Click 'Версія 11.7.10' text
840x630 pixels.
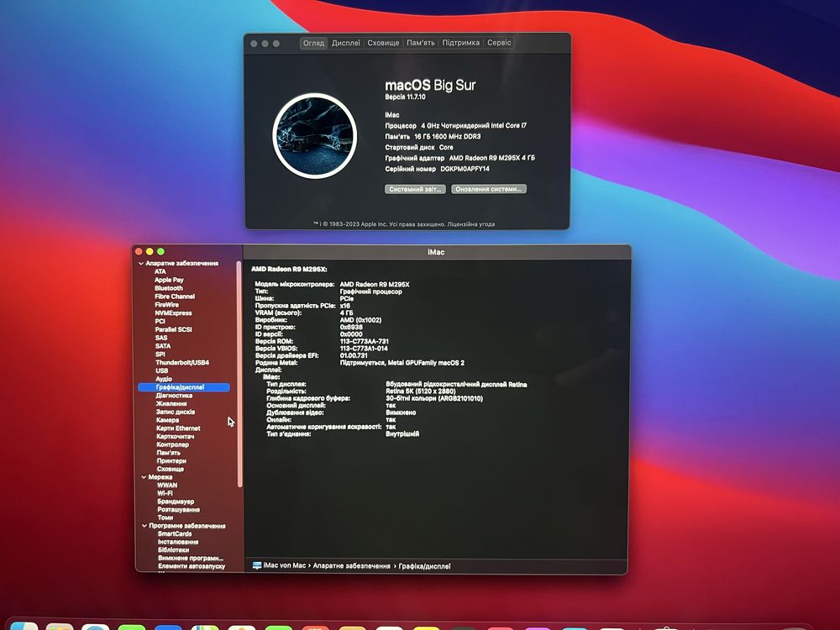point(405,97)
